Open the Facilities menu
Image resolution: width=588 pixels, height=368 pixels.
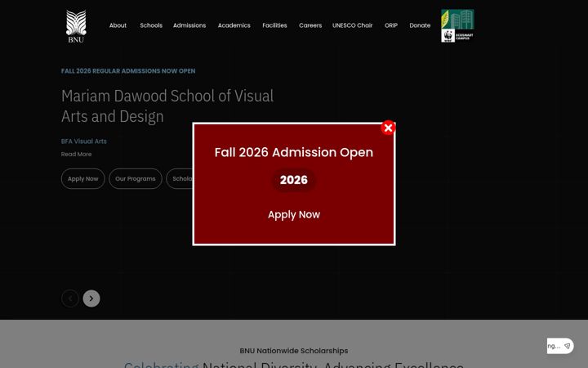point(274,25)
